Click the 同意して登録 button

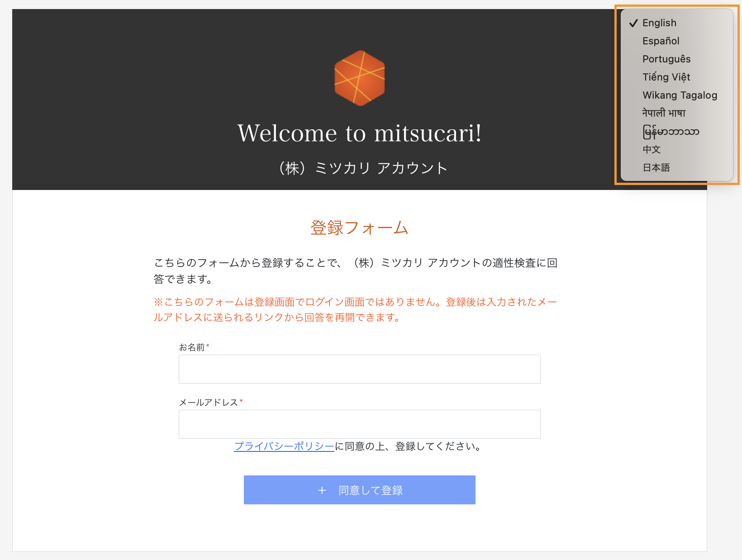(x=360, y=490)
